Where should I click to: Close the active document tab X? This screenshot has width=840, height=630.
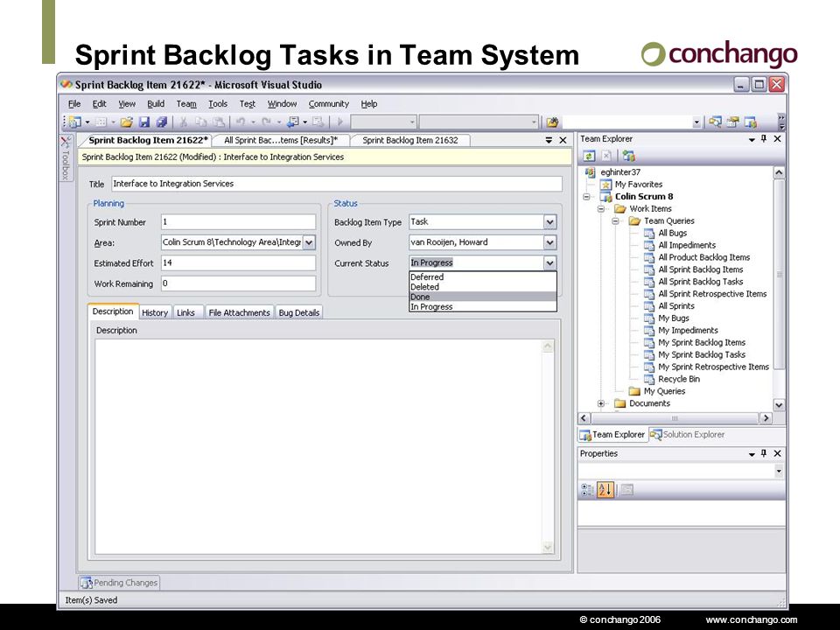pyautogui.click(x=563, y=140)
